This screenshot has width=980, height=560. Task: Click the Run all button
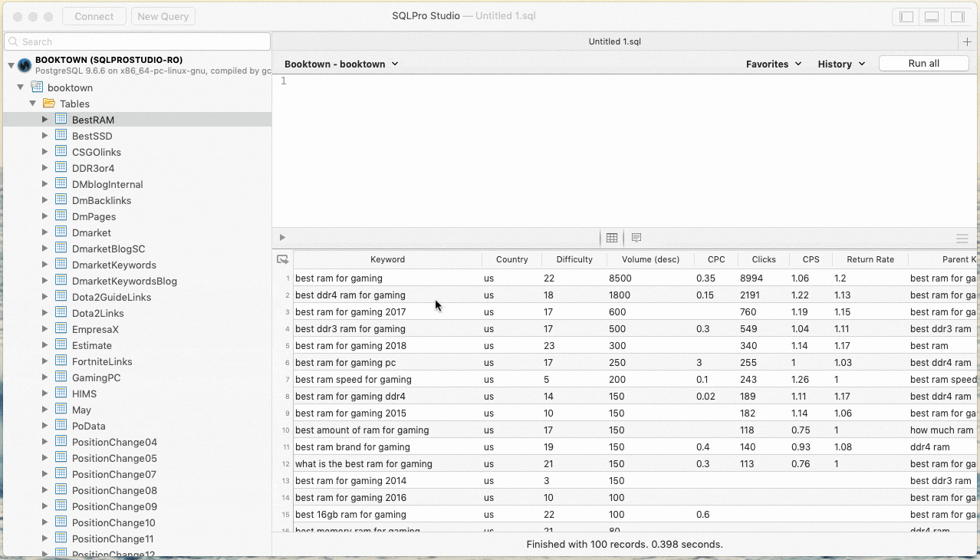(x=923, y=64)
